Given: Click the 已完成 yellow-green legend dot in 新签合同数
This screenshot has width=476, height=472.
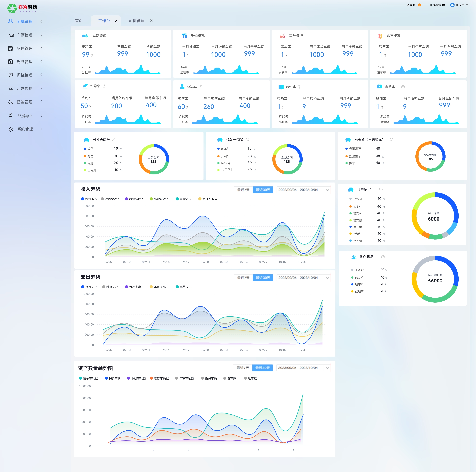Looking at the screenshot, I should pyautogui.click(x=85, y=170).
